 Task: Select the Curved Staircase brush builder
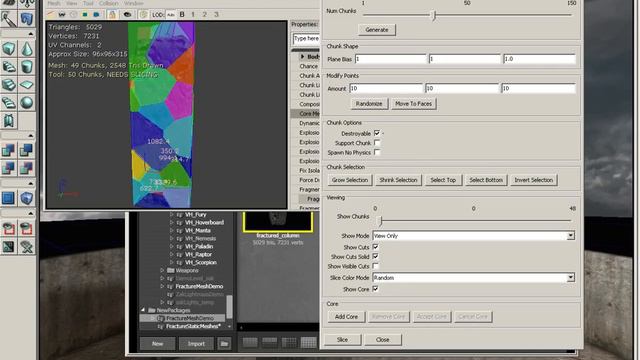pyautogui.click(x=9, y=67)
